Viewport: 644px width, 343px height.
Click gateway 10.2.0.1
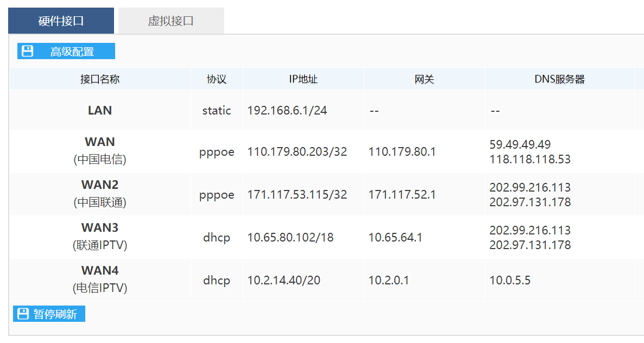(389, 280)
